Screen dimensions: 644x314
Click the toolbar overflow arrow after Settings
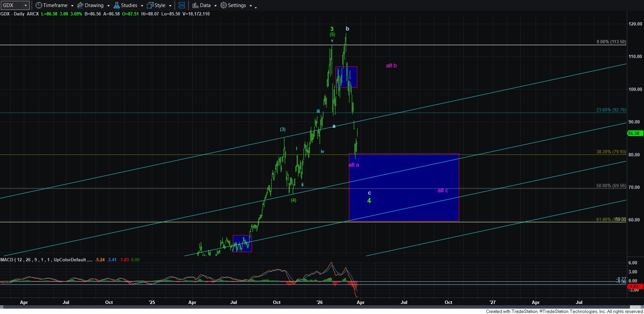click(256, 7)
